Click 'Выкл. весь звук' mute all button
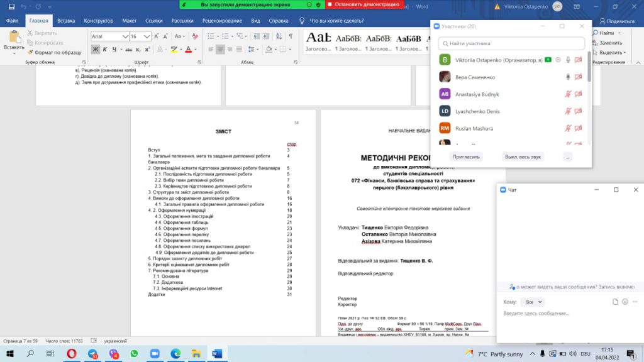Screen dimensions: 644x362 (x=523, y=156)
